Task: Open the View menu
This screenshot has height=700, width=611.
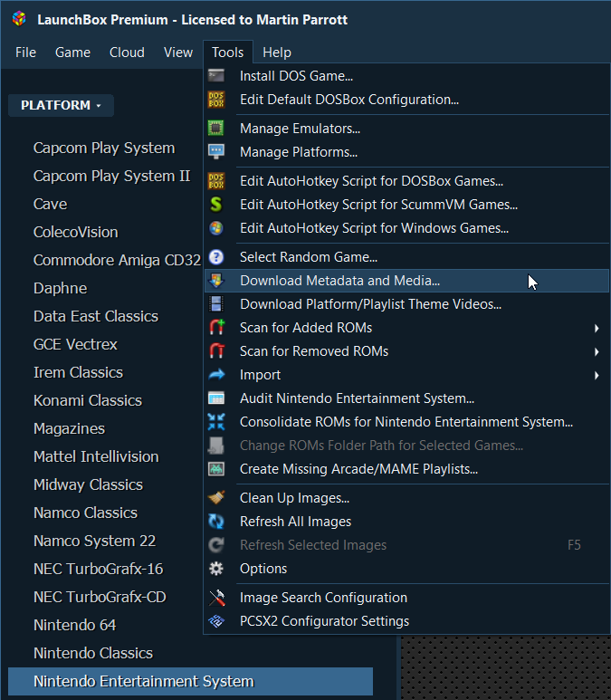Action: pyautogui.click(x=178, y=53)
